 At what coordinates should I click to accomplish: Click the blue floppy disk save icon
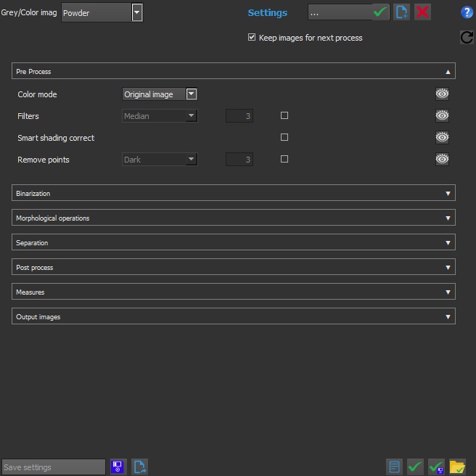117,467
